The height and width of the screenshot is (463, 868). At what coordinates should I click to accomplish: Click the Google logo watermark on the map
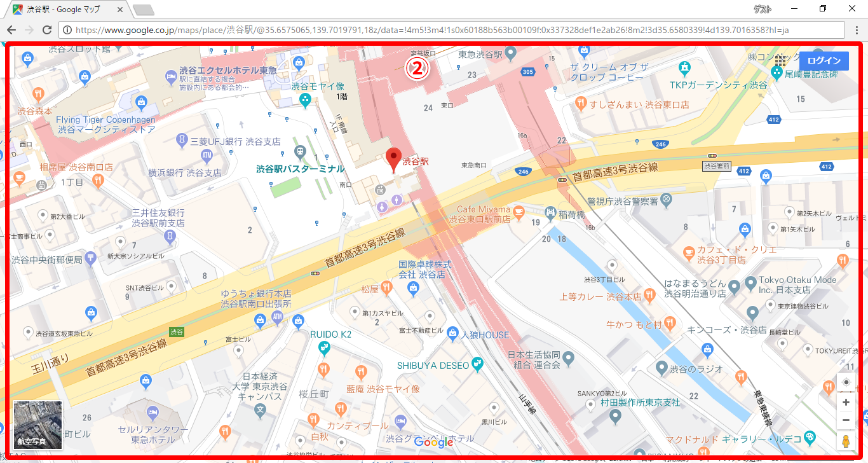(x=433, y=443)
